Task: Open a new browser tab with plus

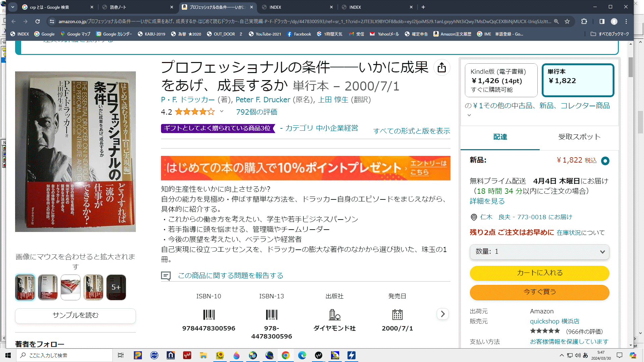Action: [x=423, y=7]
